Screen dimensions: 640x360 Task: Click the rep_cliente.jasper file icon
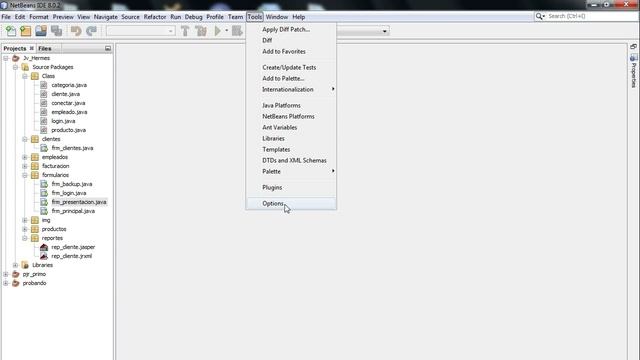[44, 247]
